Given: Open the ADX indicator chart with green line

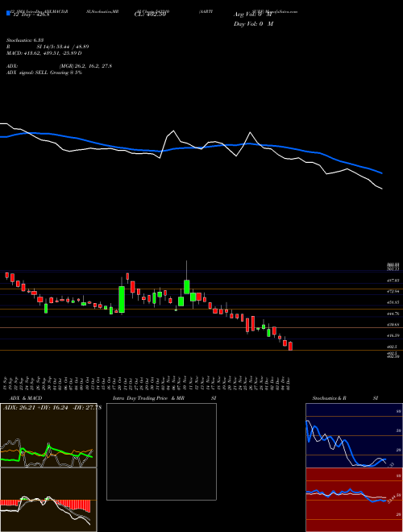Looking at the screenshot, I should pos(48,435).
